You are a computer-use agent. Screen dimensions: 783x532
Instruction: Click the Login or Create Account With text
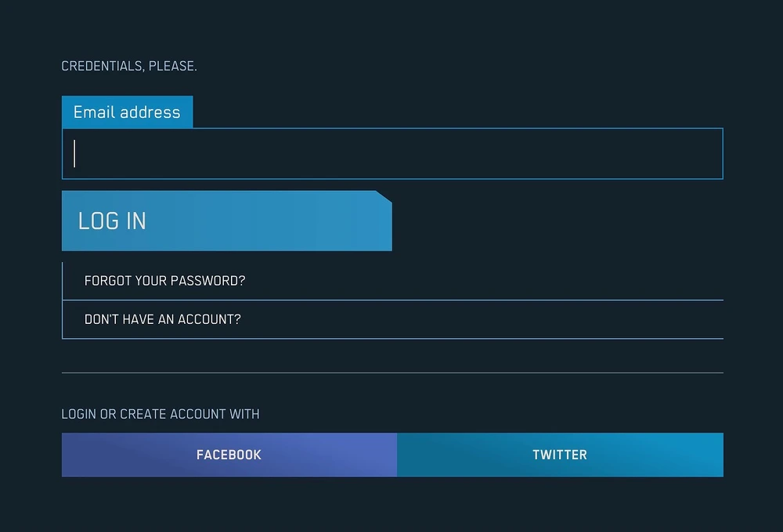(x=161, y=414)
